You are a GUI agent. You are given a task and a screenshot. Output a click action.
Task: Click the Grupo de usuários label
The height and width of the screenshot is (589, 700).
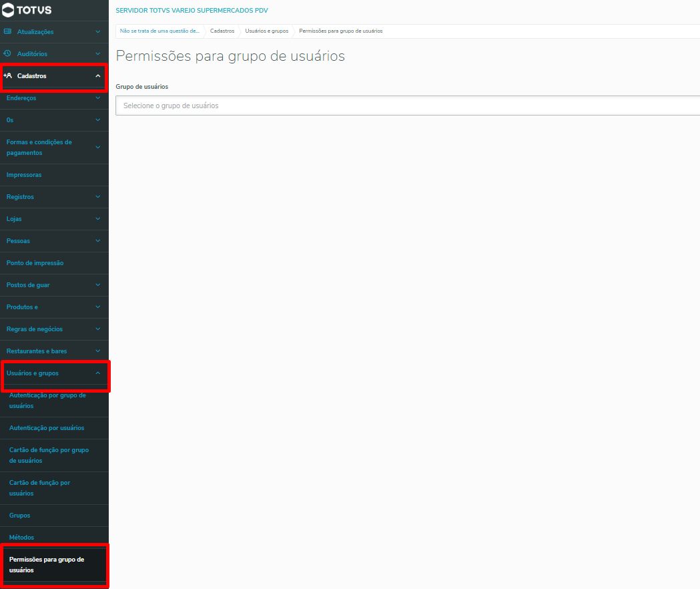[142, 87]
